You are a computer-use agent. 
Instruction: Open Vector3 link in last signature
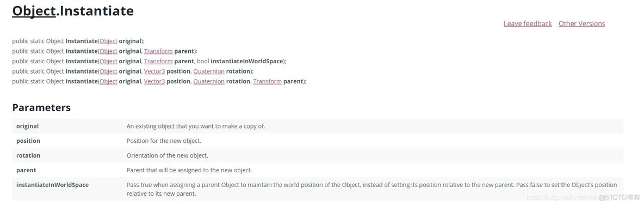(154, 81)
